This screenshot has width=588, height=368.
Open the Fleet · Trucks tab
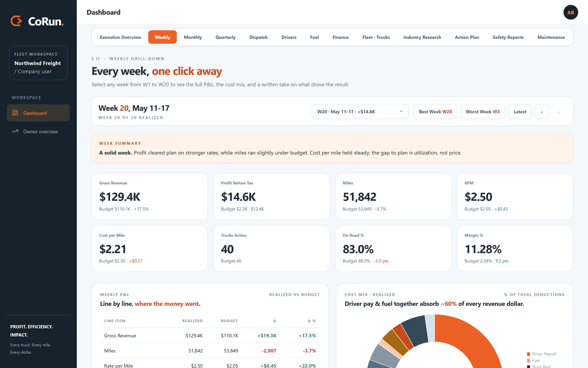pos(376,37)
